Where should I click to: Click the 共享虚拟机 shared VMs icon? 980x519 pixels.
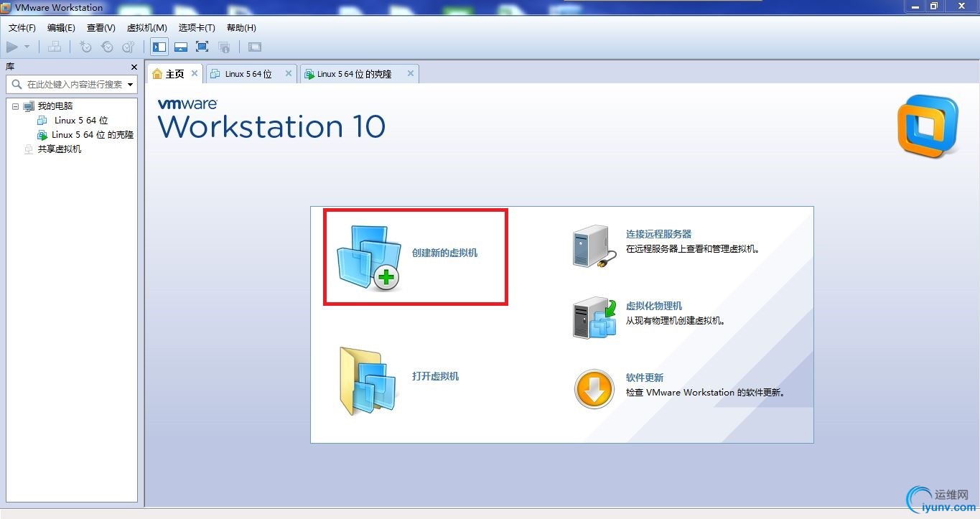pos(29,149)
